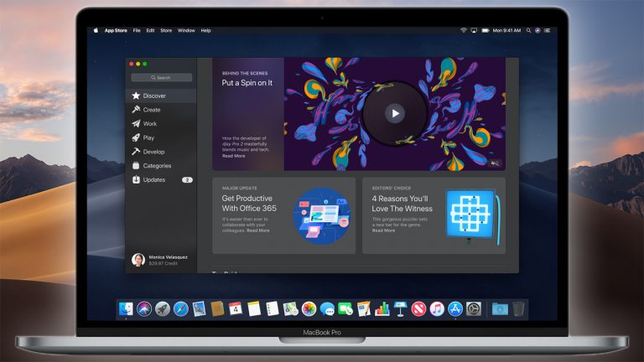This screenshot has width=644, height=362.
Task: Click the Siri icon in the menu bar
Action: point(538,30)
